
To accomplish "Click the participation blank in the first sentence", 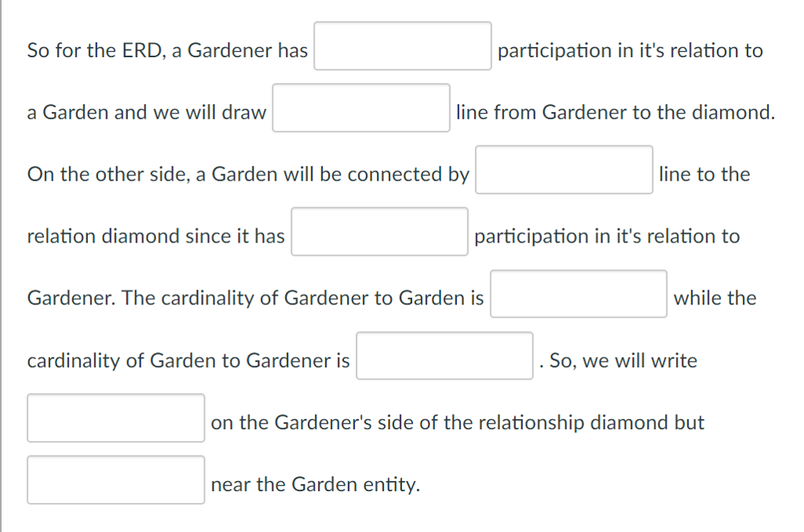I will (402, 46).
